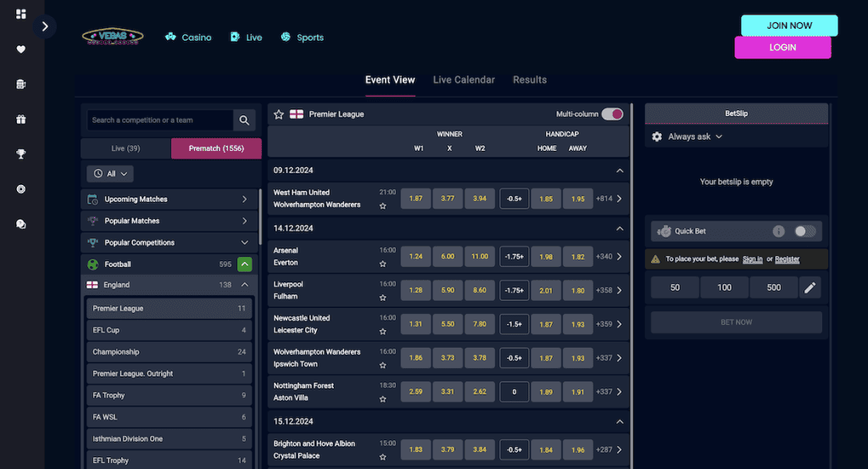Screen dimensions: 868x469
Task: Edit stake amounts with the pencil icon
Action: pos(810,288)
